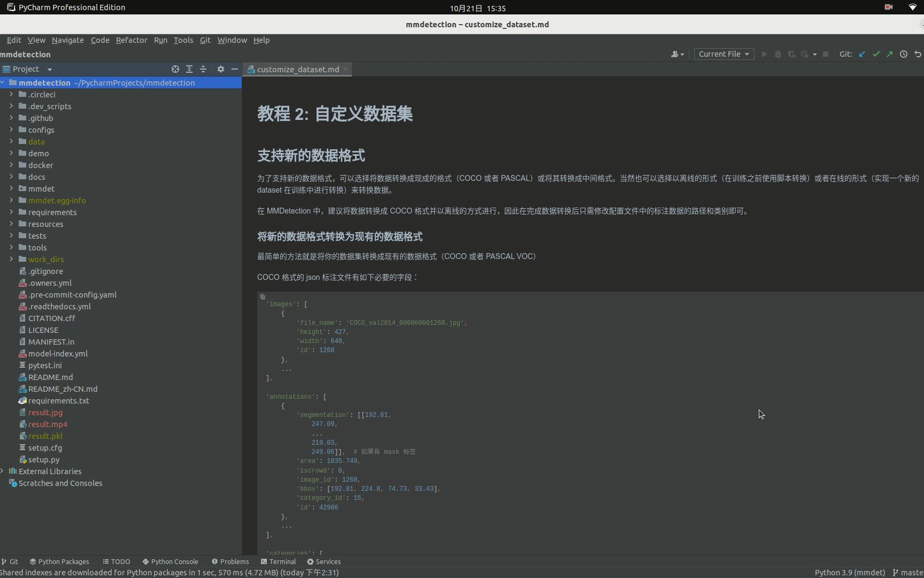Commit changes with the green checkmark icon

876,54
